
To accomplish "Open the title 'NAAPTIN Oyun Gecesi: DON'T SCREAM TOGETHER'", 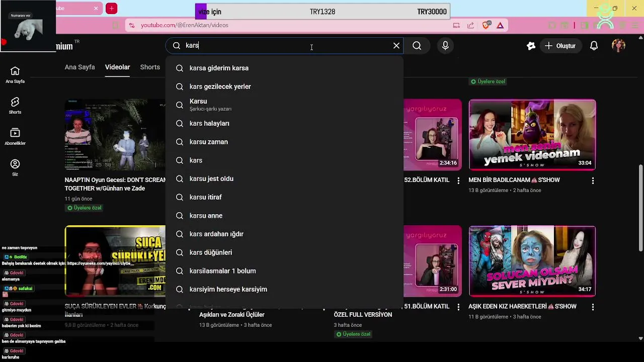I will (115, 184).
